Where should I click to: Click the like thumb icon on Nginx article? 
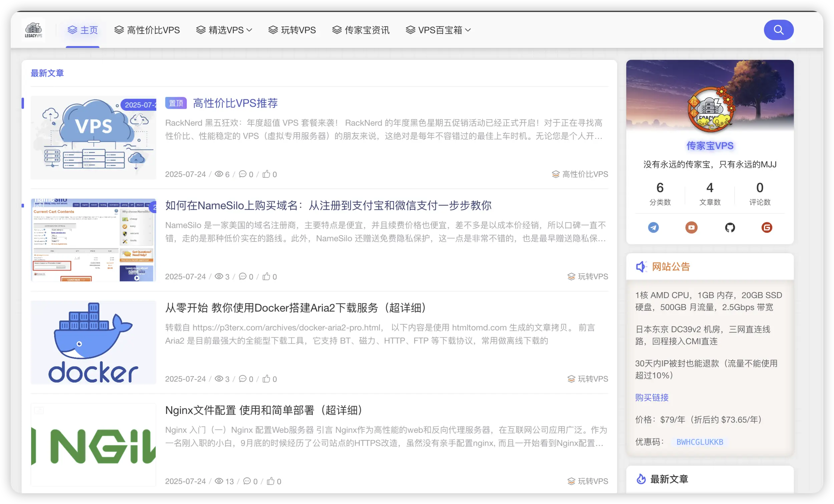point(271,481)
